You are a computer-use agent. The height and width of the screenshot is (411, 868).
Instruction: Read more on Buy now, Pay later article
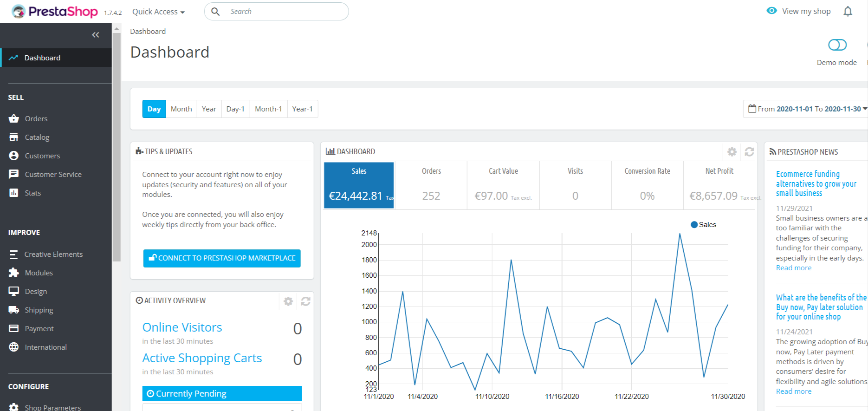tap(794, 391)
